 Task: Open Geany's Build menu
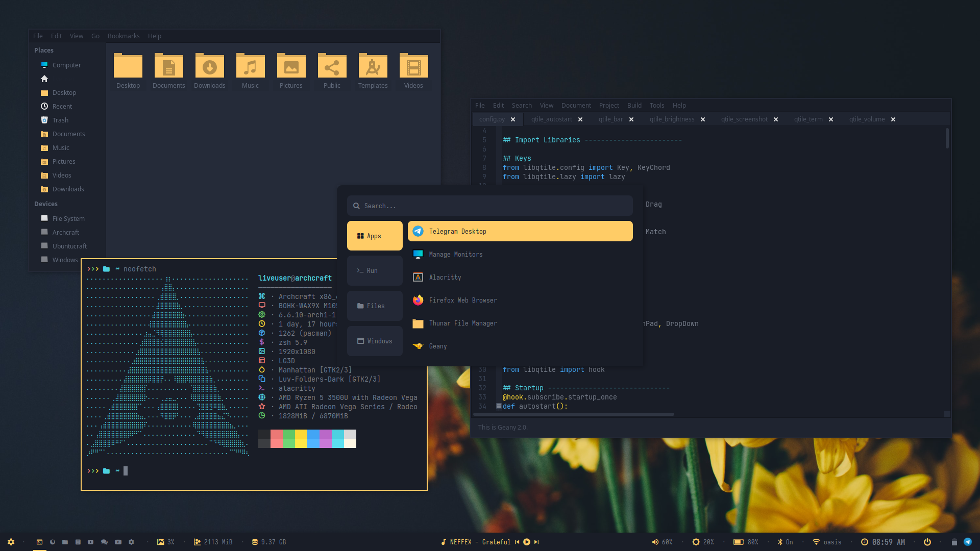coord(634,105)
